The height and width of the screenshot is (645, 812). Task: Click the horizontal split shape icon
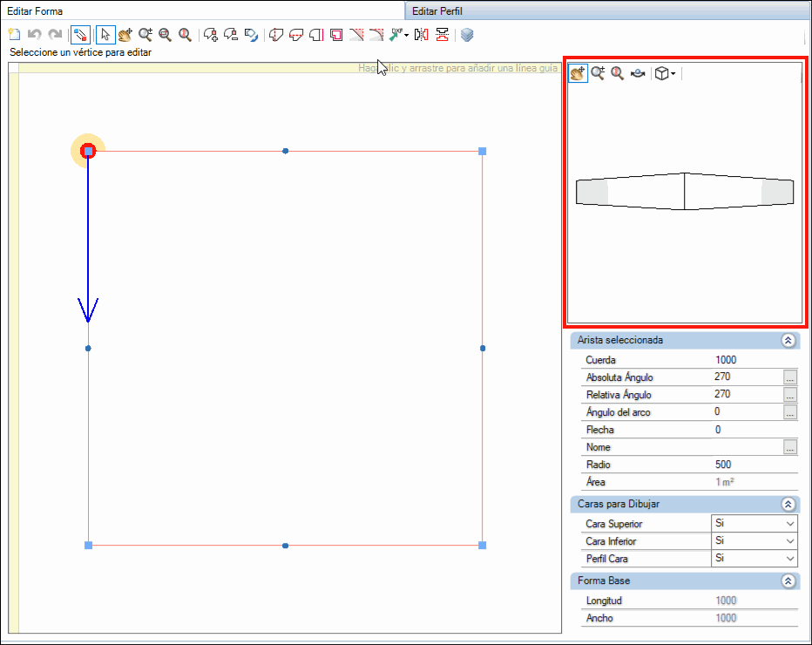click(x=296, y=35)
